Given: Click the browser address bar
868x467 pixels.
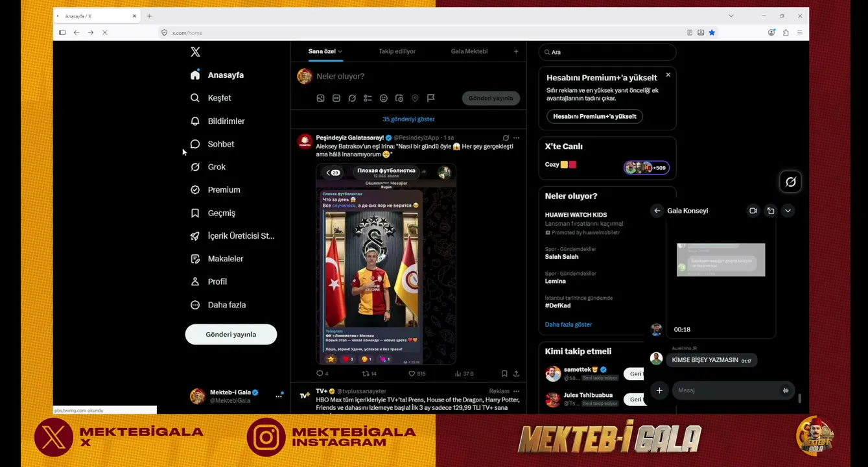Looking at the screenshot, I should coord(421,32).
